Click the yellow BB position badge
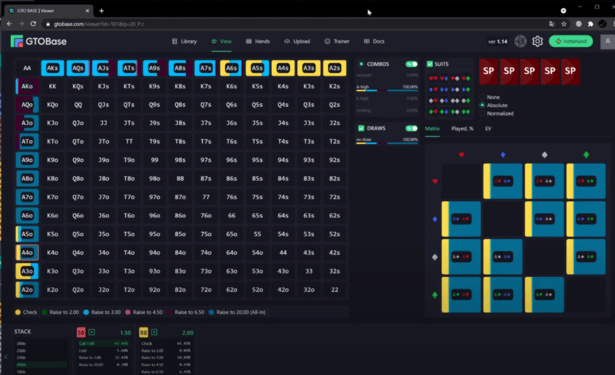This screenshot has width=615, height=375. (x=144, y=332)
